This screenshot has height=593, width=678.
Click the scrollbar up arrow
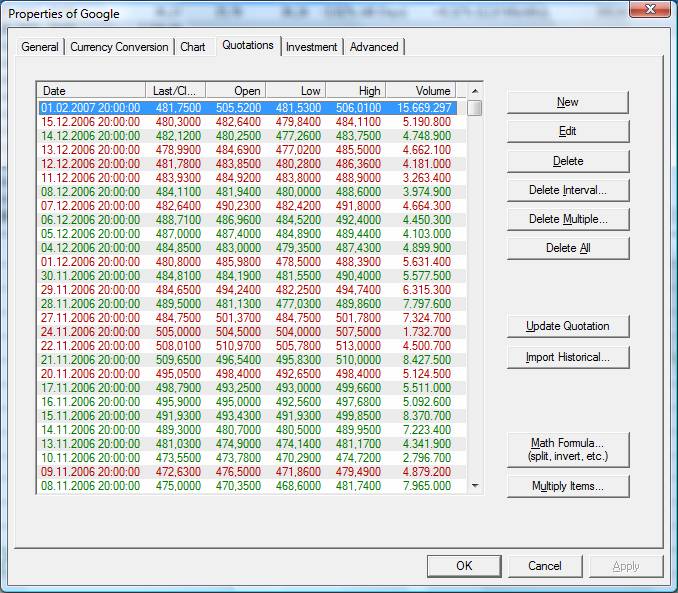[475, 91]
